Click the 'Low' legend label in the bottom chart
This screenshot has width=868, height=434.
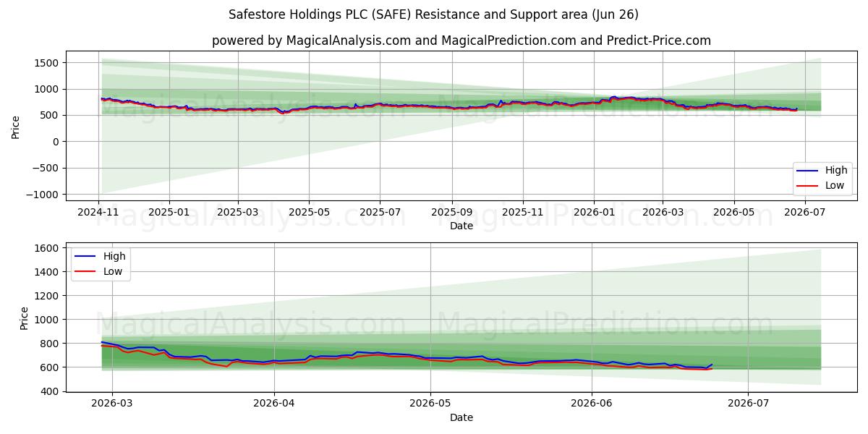tap(114, 271)
